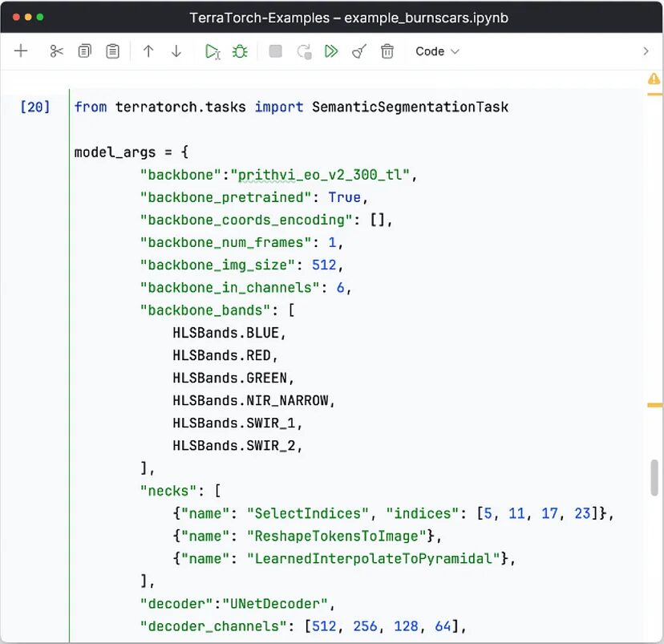Restart the kernel with circular arrow icon
664x644 pixels.
302,51
